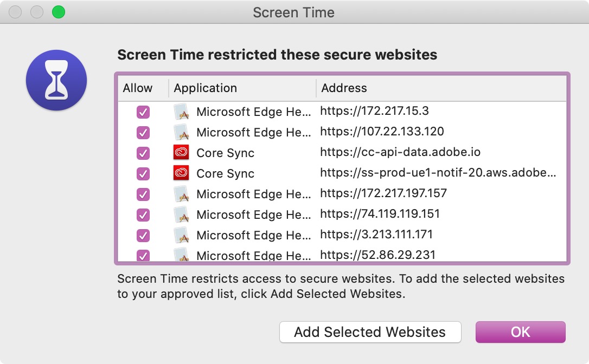Select the ss-prod-ue1-notif-20.aws.adobe address entry
Screen dimensions: 589x364
[x=438, y=173]
